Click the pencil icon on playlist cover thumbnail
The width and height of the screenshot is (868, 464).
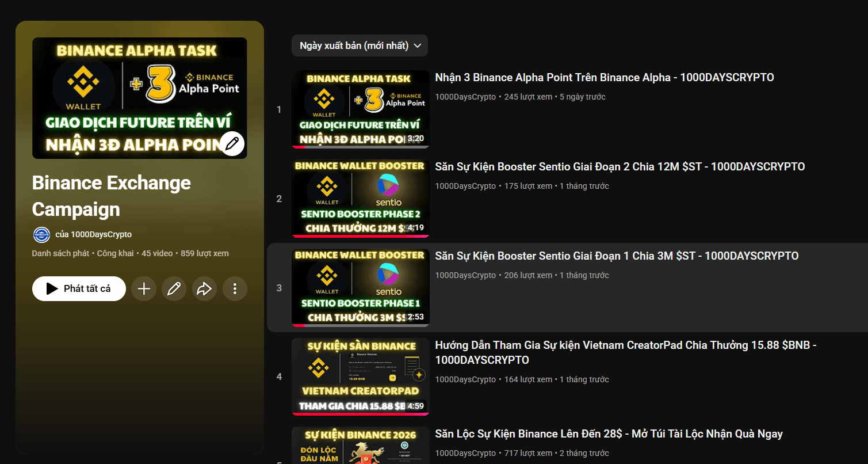232,144
